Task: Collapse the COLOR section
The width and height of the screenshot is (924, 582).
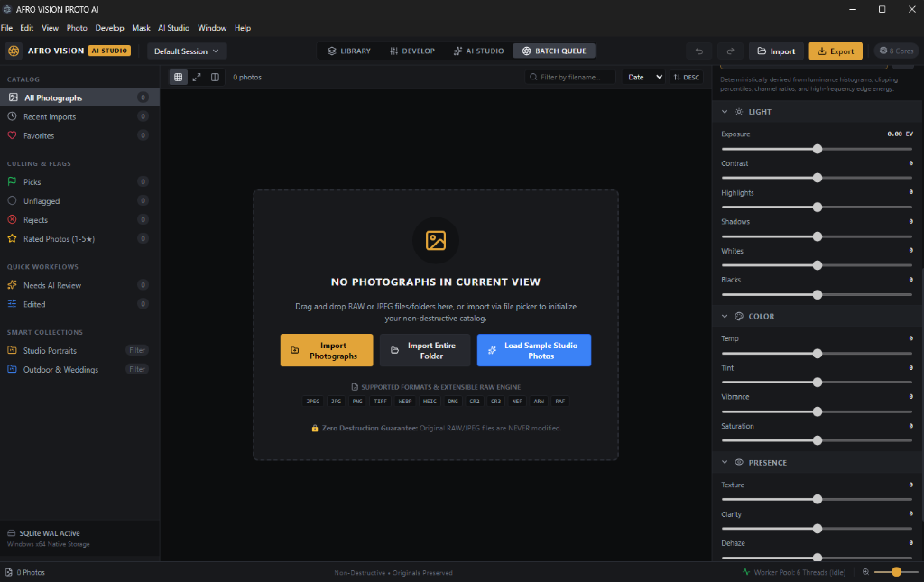Action: tap(725, 317)
